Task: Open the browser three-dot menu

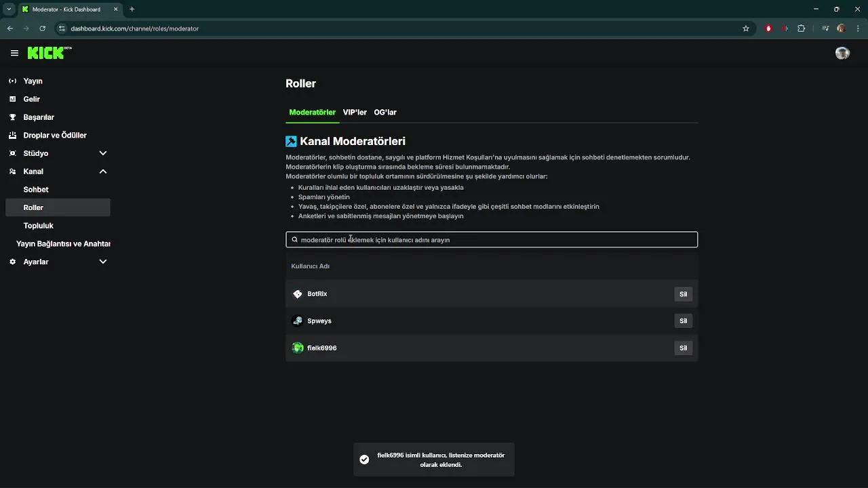Action: [x=858, y=28]
